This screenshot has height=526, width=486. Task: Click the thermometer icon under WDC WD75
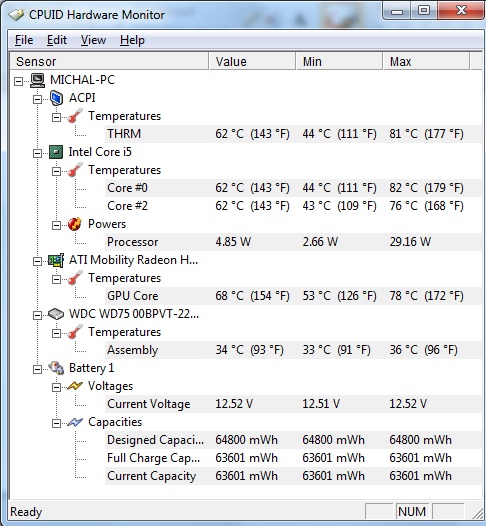point(75,332)
